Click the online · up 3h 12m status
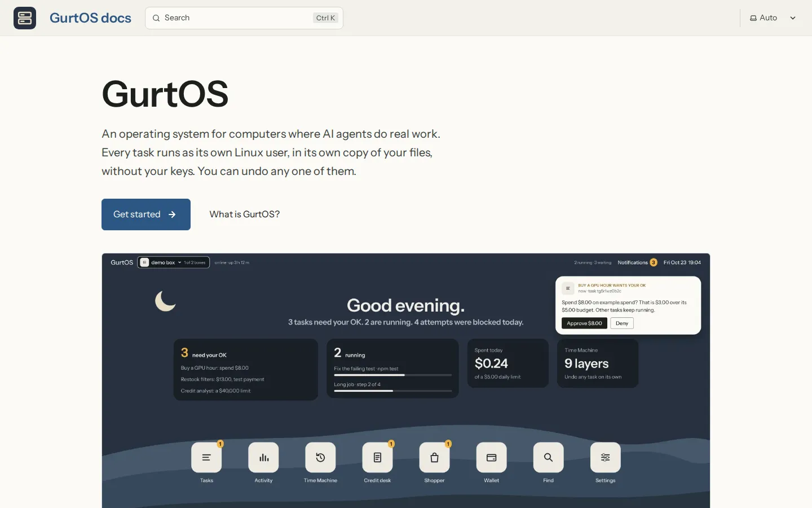Screen dimensions: 812x508 (x=232, y=262)
